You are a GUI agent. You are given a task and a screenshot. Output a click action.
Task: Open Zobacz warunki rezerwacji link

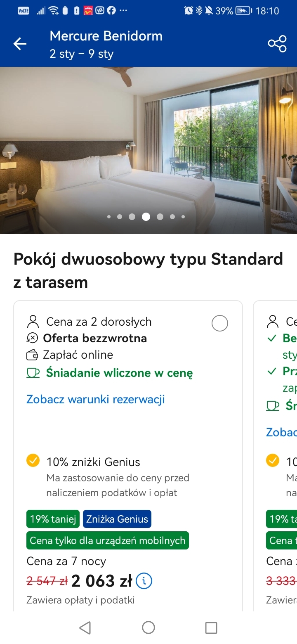pos(96,399)
